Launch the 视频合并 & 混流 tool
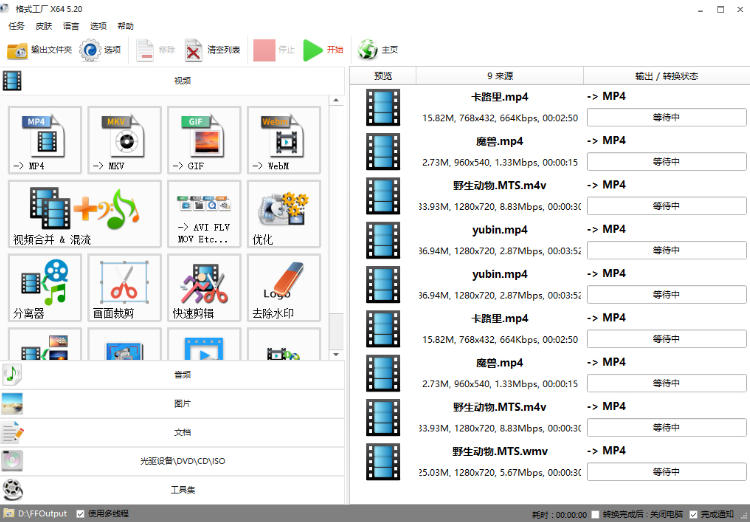 pos(84,214)
